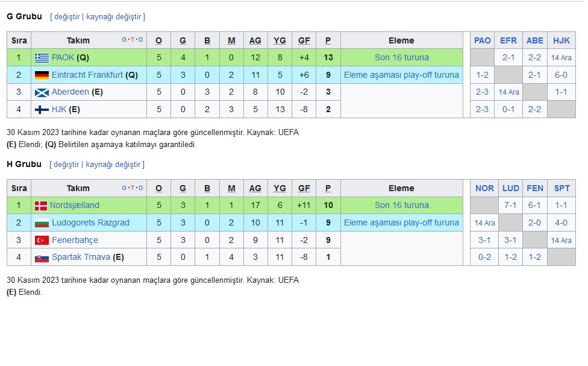588x366 pixels.
Task: Click the Danish flag beside Nordsjælland
Action: point(41,206)
